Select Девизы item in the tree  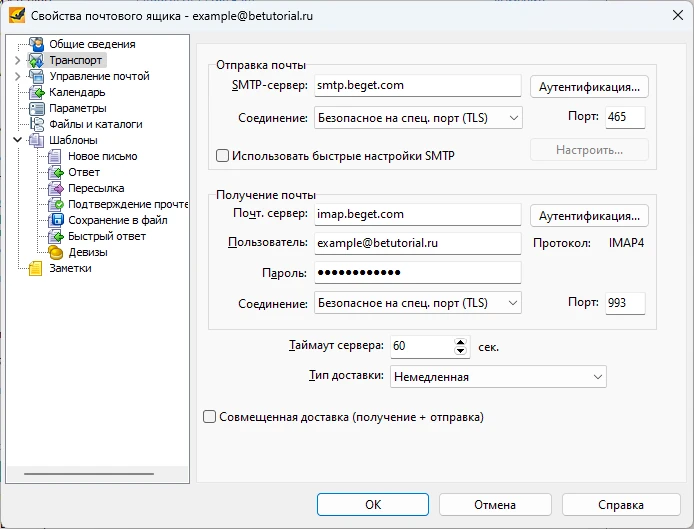[x=88, y=252]
